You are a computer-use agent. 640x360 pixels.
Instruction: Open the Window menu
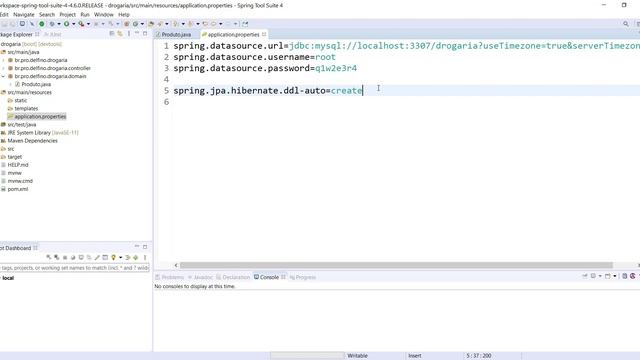click(104, 15)
